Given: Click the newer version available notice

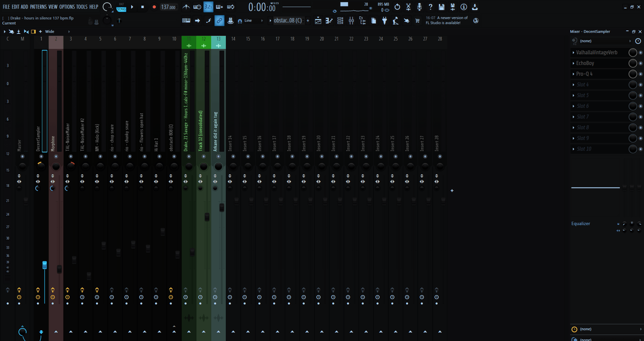Looking at the screenshot, I should click(x=447, y=20).
